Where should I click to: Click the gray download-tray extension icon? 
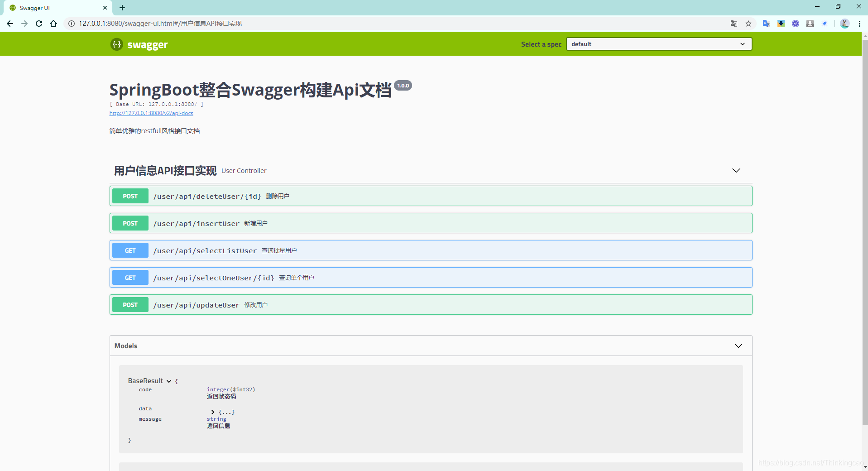810,24
